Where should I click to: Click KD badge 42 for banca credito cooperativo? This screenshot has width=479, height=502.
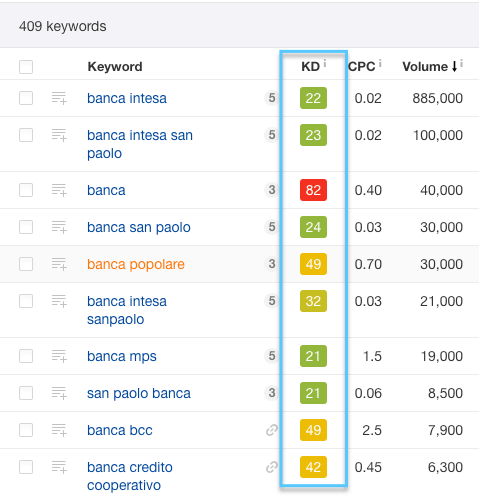[x=313, y=467]
